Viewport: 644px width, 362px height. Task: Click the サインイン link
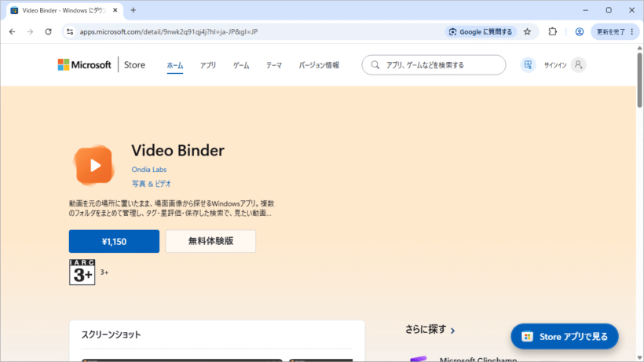555,65
